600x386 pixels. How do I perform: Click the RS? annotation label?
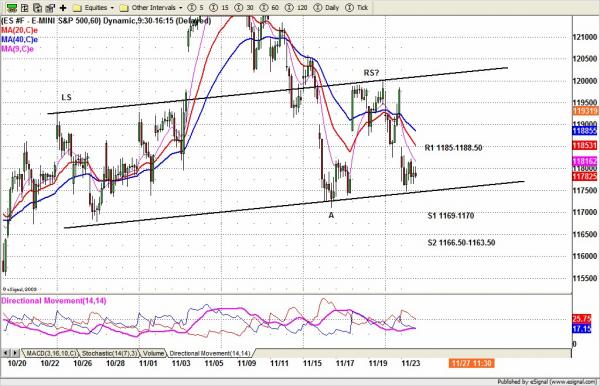coord(371,73)
